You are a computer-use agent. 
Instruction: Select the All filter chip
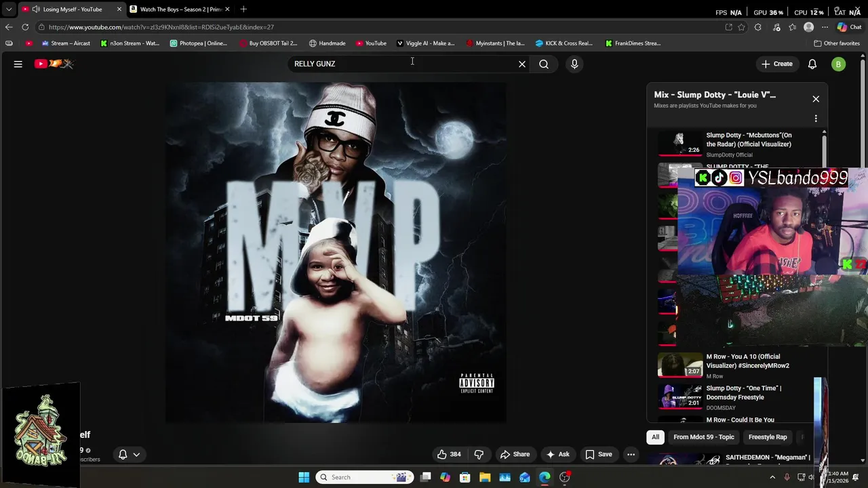pyautogui.click(x=655, y=437)
